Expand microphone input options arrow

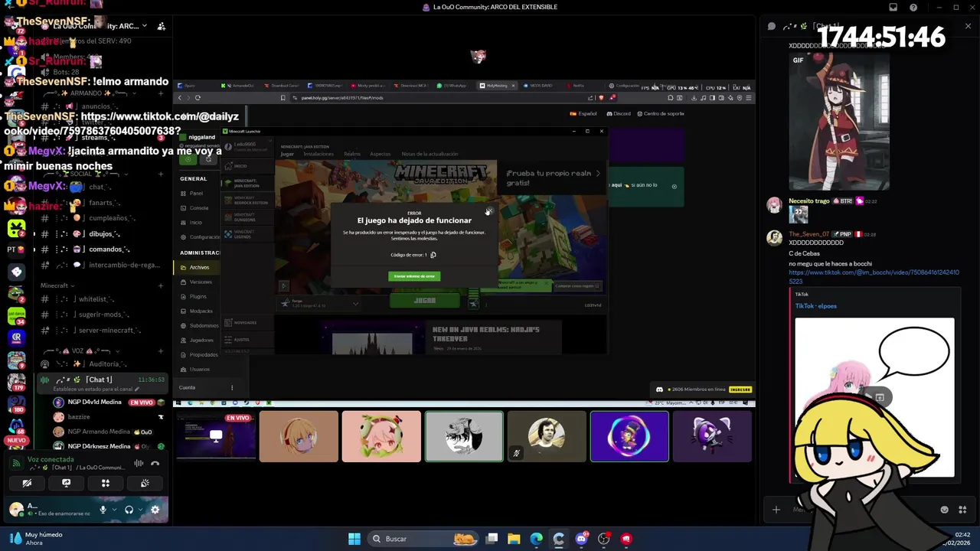114,510
